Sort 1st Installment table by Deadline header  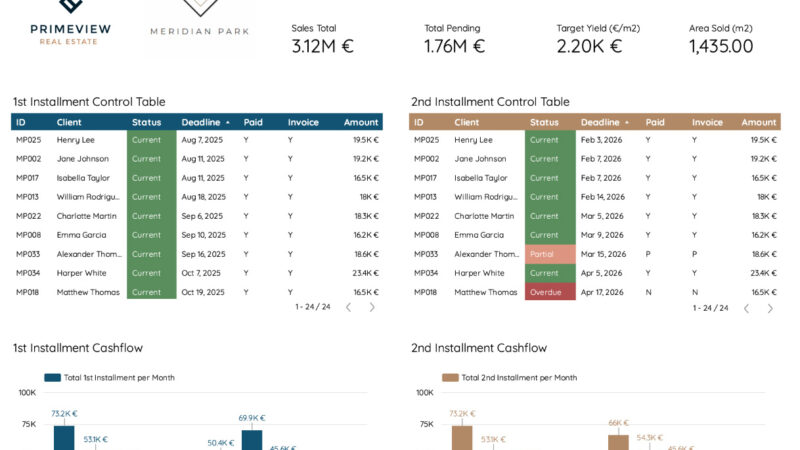click(x=201, y=122)
